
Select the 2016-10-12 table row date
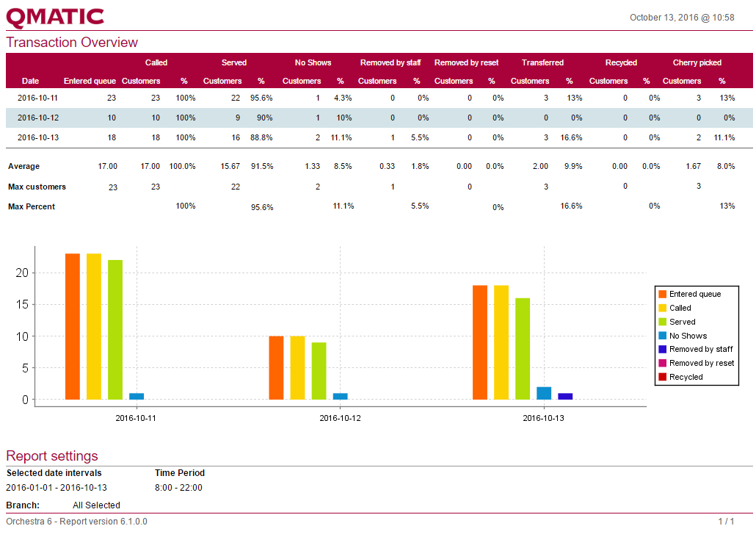(x=37, y=118)
